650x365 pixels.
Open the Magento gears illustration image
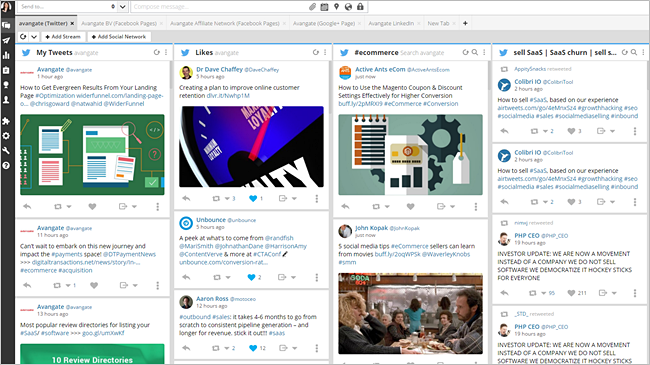[x=410, y=155]
